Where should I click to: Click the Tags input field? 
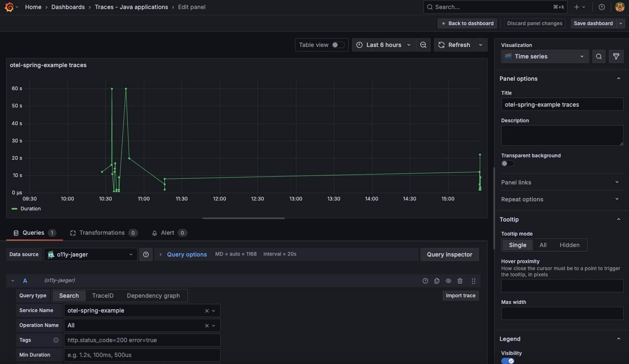tap(142, 340)
